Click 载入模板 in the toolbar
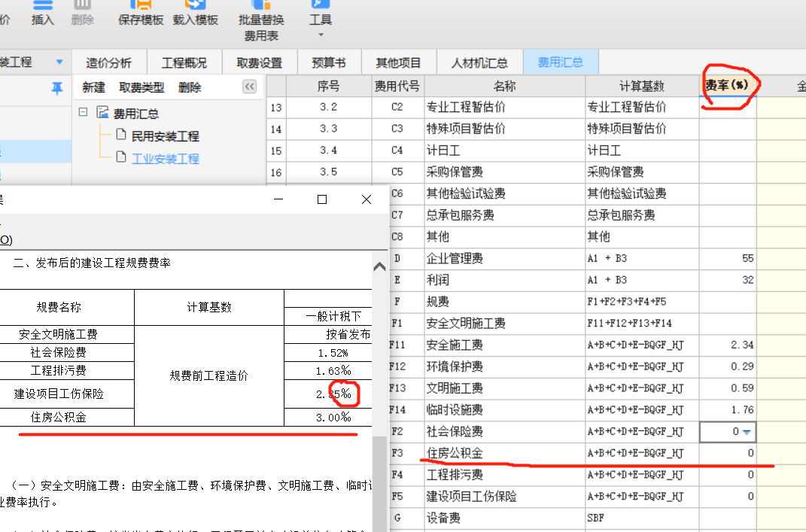This screenshot has height=532, width=806. [x=196, y=14]
